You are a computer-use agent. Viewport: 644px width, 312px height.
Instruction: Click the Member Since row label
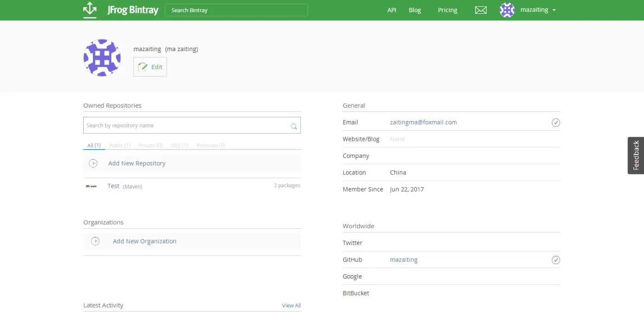[x=363, y=189]
